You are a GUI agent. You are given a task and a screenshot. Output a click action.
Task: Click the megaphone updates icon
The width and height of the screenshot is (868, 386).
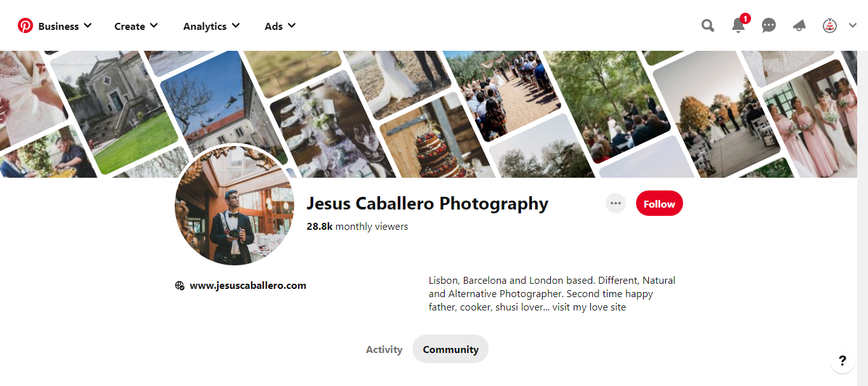[799, 26]
